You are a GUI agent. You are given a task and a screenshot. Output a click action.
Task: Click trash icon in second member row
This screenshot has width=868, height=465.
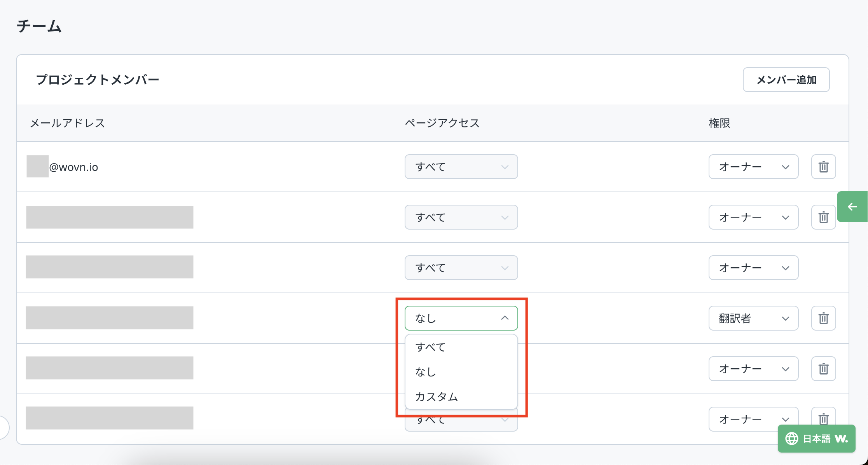(x=823, y=217)
